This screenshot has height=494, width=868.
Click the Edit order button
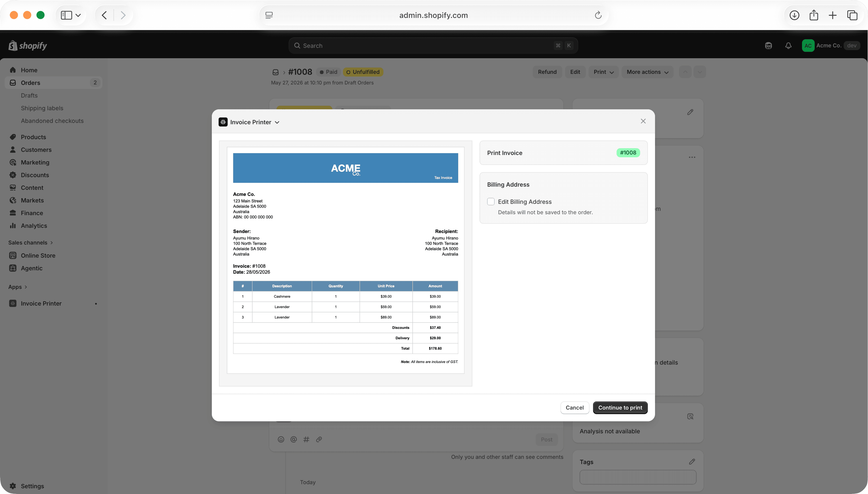pyautogui.click(x=575, y=72)
